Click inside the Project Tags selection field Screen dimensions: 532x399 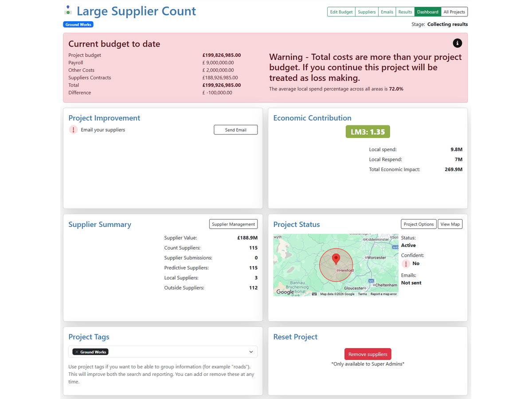click(x=163, y=352)
